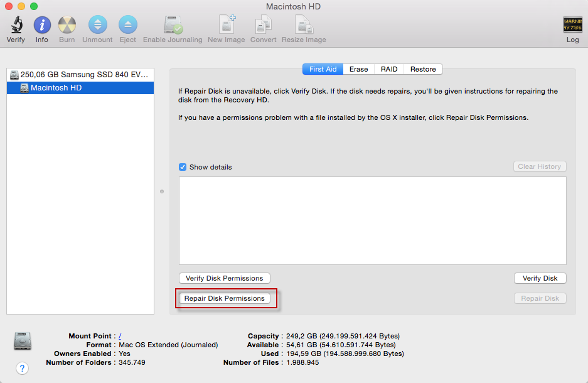Click the Enable Journaling toolbar icon

(173, 24)
